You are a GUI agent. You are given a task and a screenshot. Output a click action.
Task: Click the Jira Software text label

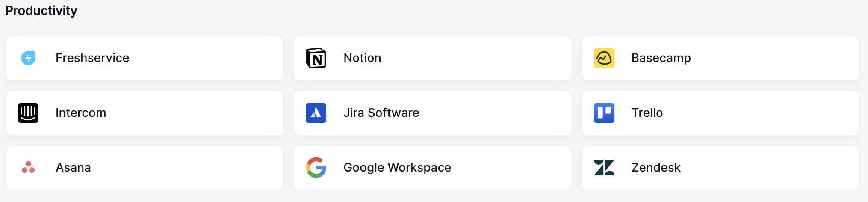click(x=381, y=113)
